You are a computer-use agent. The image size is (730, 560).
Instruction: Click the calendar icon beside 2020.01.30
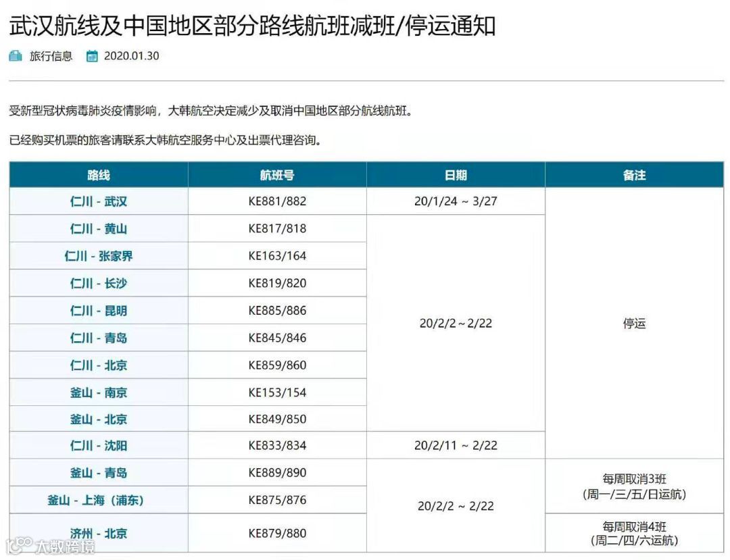[92, 56]
